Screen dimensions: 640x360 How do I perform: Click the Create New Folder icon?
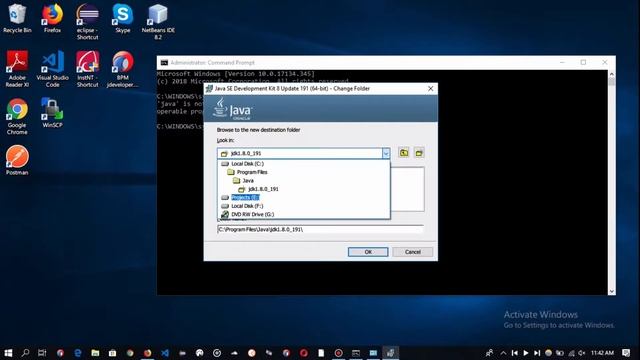[x=419, y=153]
